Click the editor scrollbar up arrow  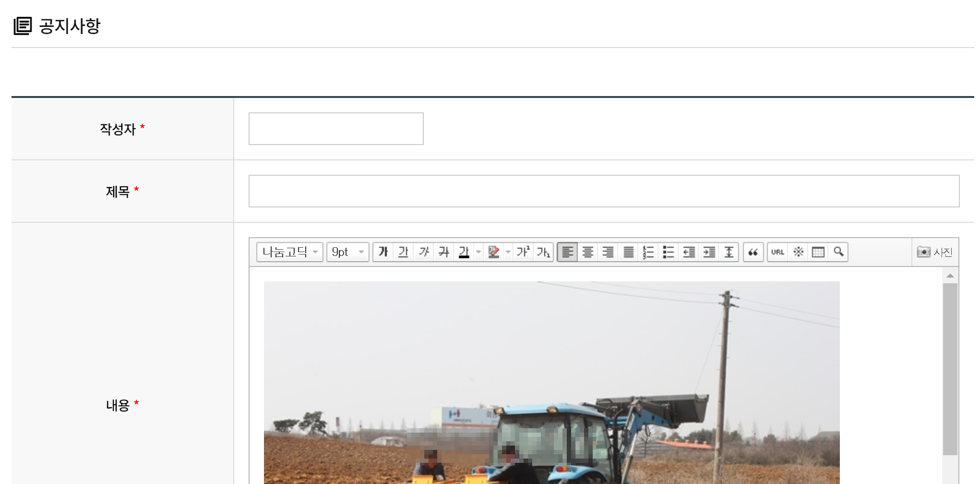pos(950,276)
